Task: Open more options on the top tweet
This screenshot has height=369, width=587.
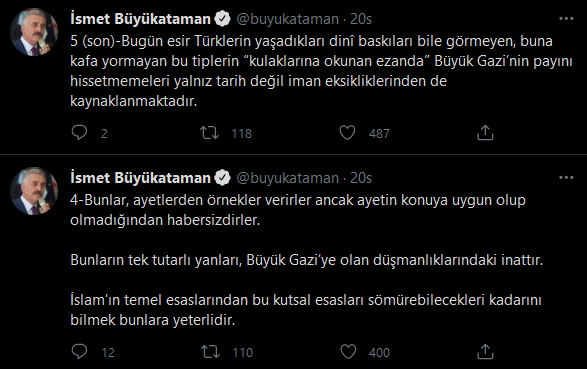Action: (566, 19)
